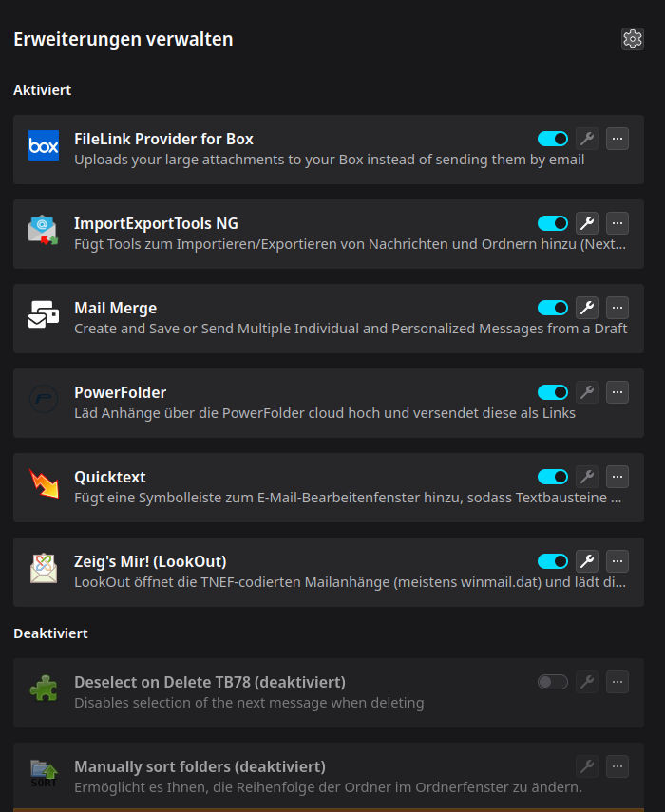Open ImportExportTools NG options wrench
This screenshot has width=665, height=812.
pyautogui.click(x=587, y=223)
